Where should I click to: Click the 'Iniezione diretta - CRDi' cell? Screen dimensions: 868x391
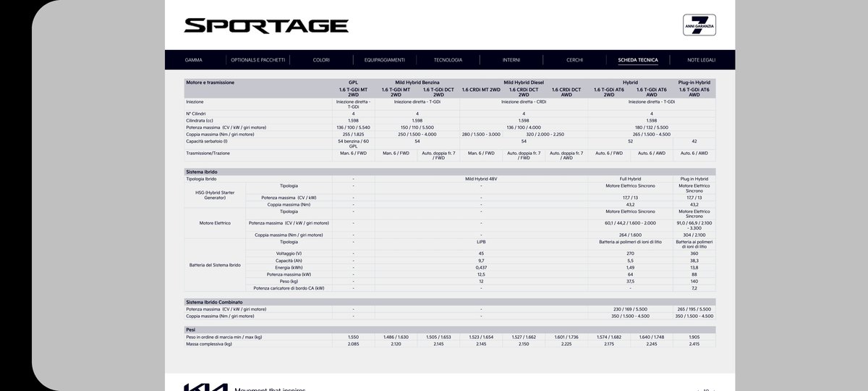coord(524,102)
